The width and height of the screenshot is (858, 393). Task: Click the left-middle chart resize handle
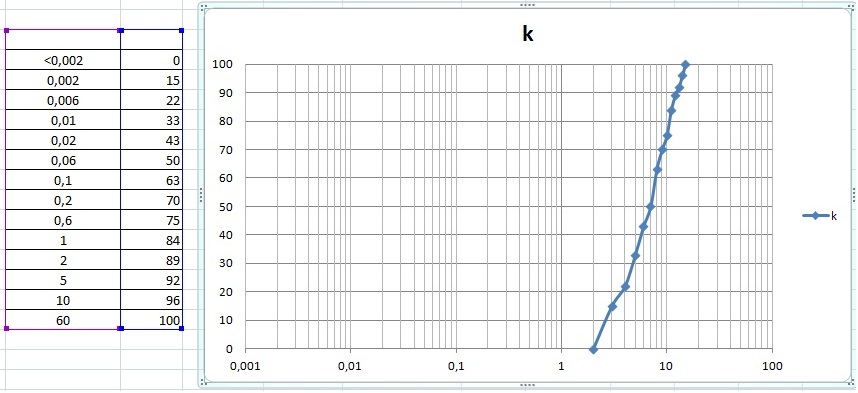pos(201,195)
